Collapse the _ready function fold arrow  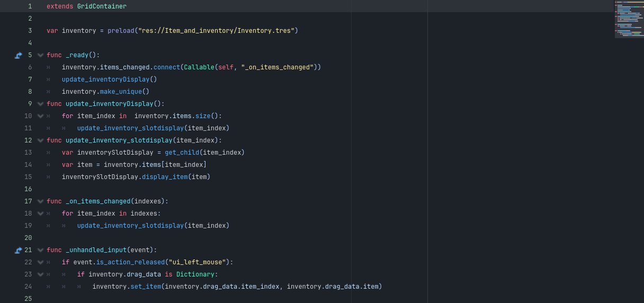[x=40, y=55]
